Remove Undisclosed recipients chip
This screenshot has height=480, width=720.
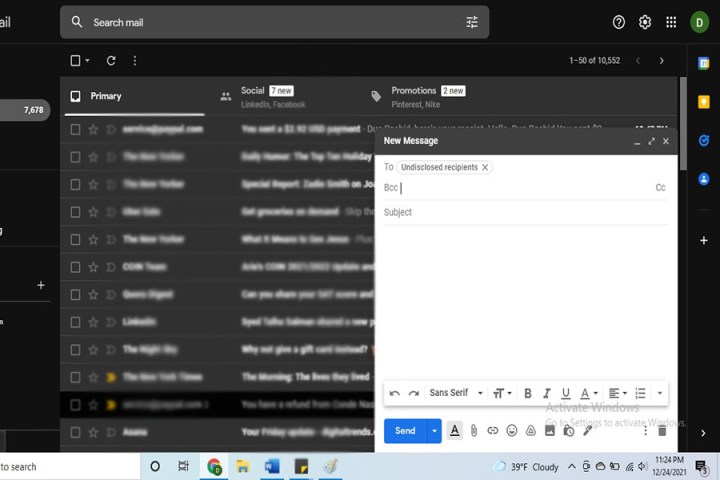coord(485,168)
